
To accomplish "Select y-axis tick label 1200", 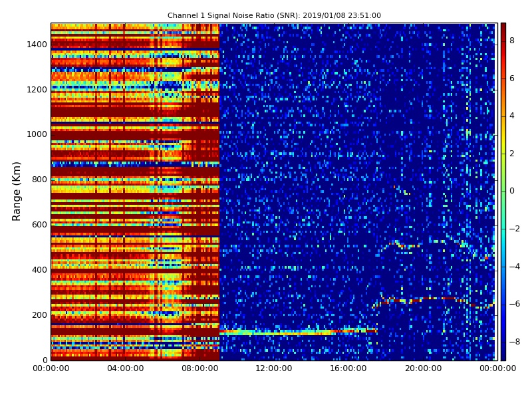I will pyautogui.click(x=37, y=90).
